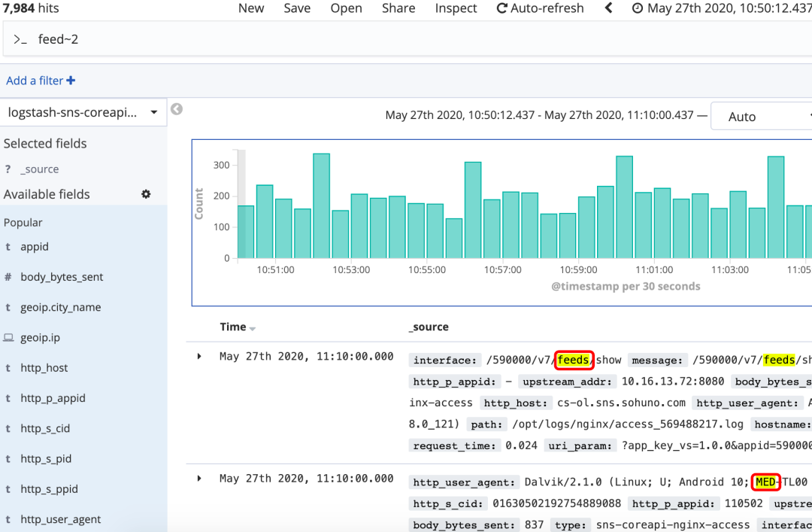The height and width of the screenshot is (532, 812).
Task: Click Inspect in the top menu
Action: point(456,8)
